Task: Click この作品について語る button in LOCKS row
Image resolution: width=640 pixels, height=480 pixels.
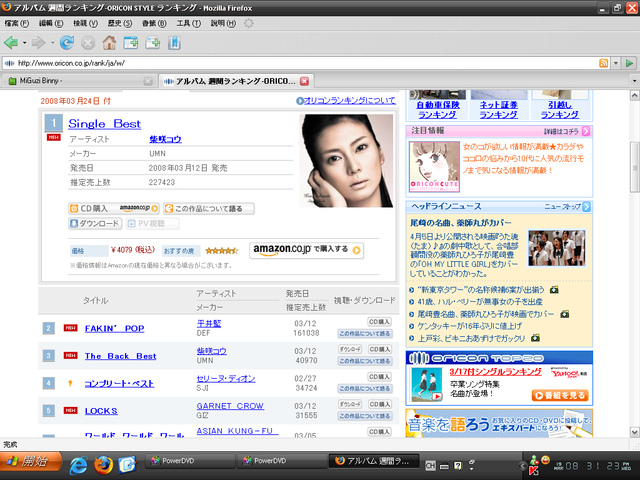Action: coord(365,416)
